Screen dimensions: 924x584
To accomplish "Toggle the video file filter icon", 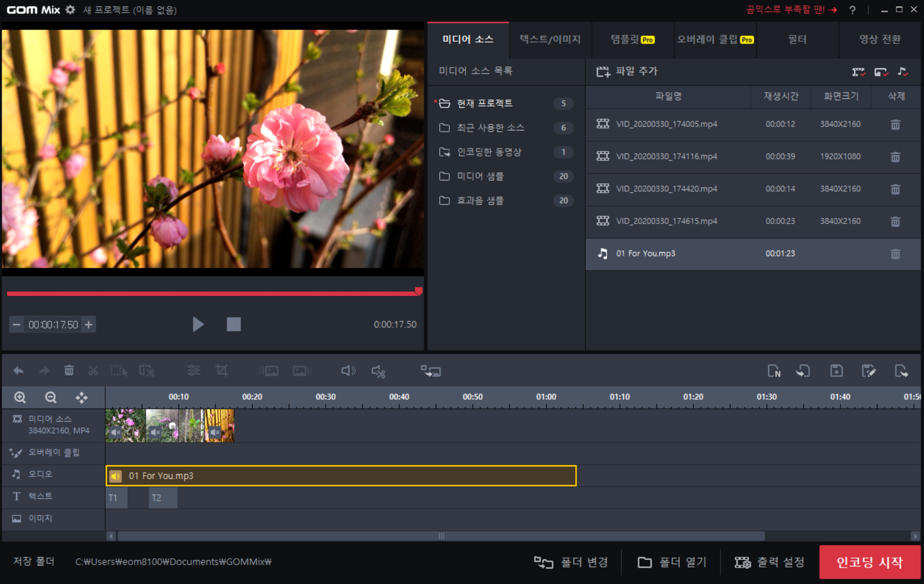I will [x=858, y=72].
